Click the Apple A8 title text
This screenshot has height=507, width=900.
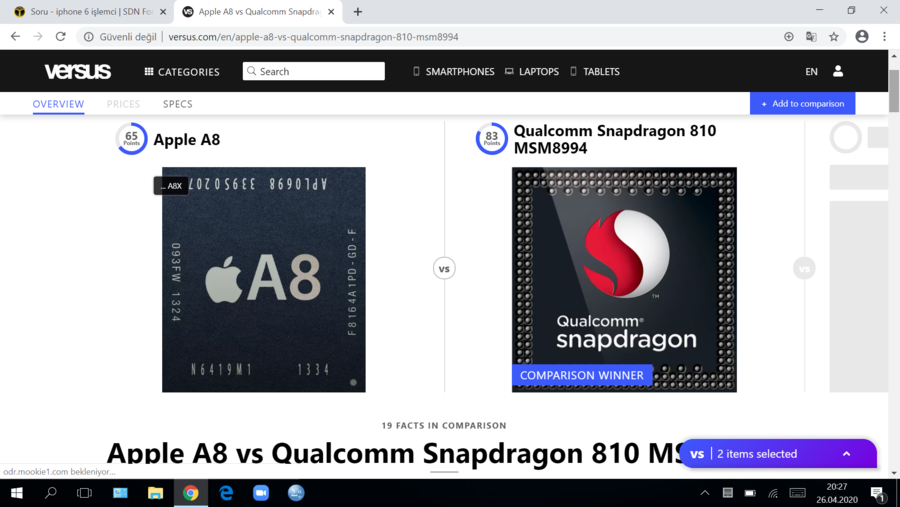[x=187, y=140]
